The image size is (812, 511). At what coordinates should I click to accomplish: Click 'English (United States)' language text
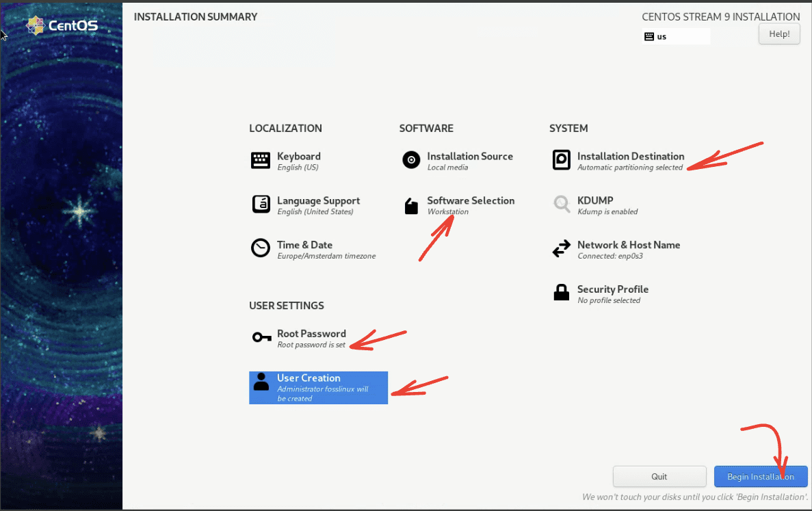(x=315, y=212)
